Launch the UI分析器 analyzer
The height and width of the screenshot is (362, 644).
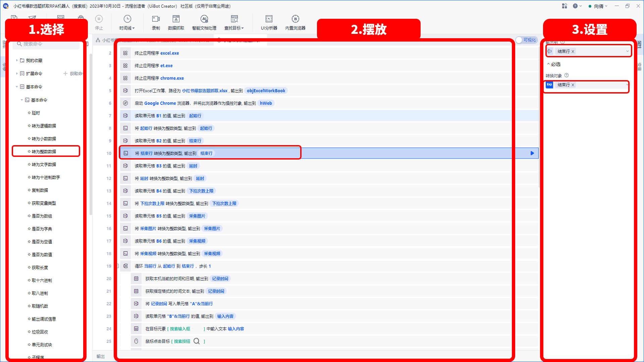click(x=269, y=23)
